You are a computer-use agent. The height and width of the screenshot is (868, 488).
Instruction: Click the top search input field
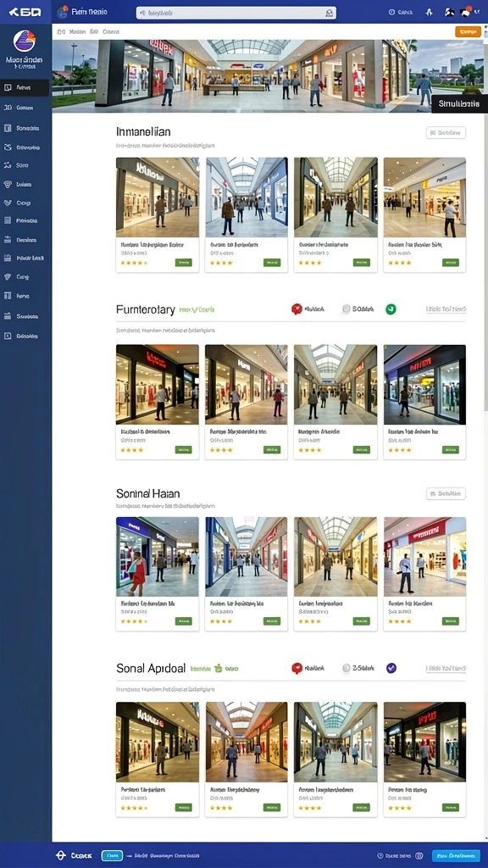tap(236, 12)
